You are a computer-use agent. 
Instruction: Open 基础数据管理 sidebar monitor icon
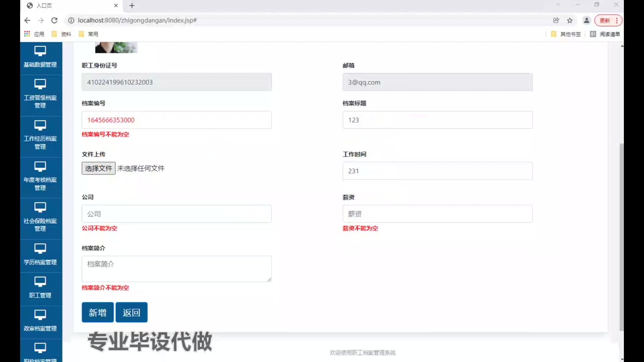point(40,51)
